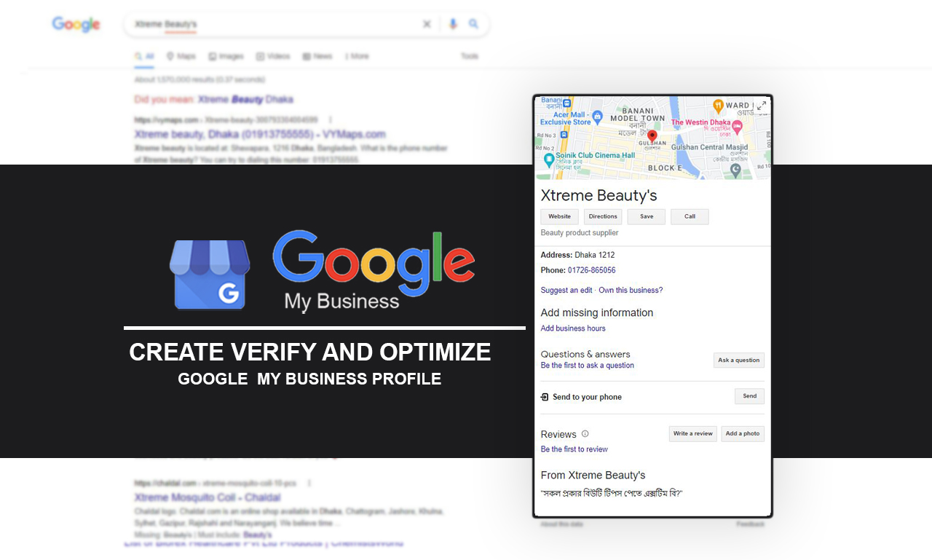The height and width of the screenshot is (560, 932).
Task: Click Add business hours link
Action: [x=573, y=328]
